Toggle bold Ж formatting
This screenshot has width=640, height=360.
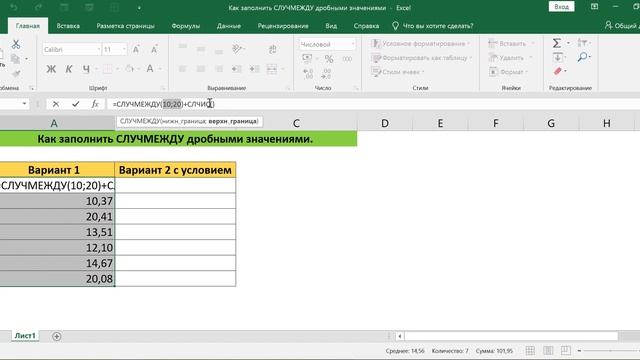pos(51,69)
